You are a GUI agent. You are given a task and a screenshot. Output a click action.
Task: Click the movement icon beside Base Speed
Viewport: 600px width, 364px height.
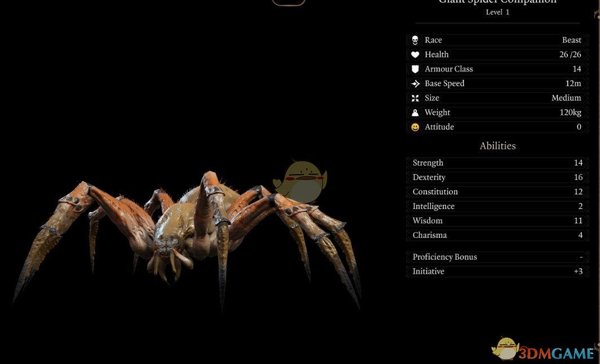click(415, 84)
